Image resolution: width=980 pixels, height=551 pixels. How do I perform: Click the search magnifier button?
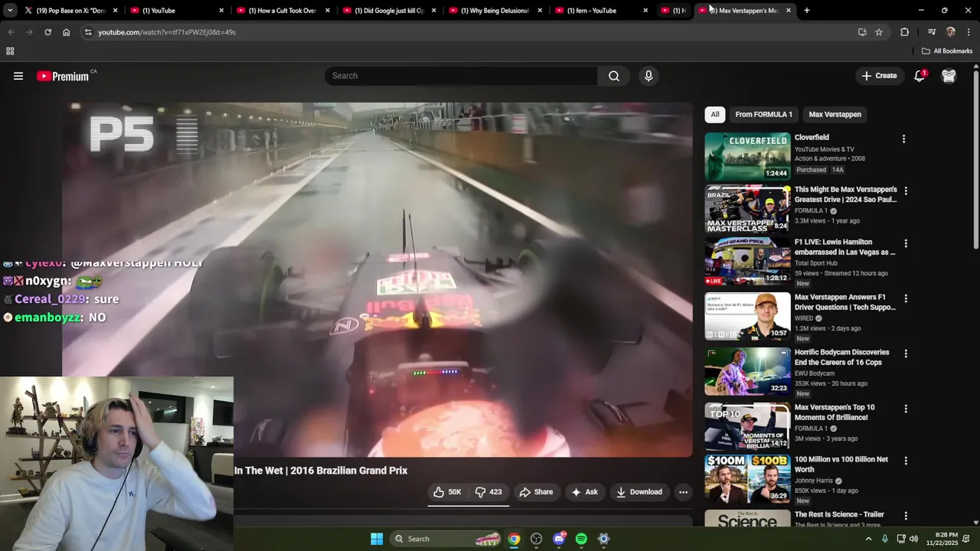pyautogui.click(x=614, y=76)
